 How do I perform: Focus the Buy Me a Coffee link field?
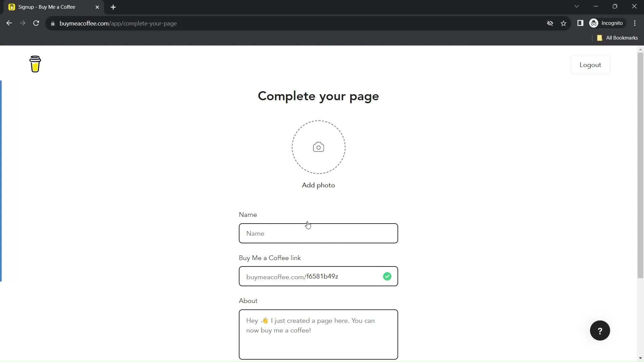coord(318,276)
